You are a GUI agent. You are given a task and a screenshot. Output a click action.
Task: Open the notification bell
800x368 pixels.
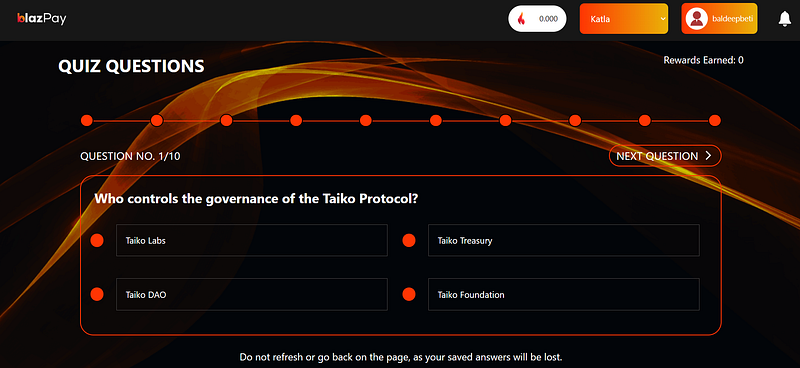(785, 19)
